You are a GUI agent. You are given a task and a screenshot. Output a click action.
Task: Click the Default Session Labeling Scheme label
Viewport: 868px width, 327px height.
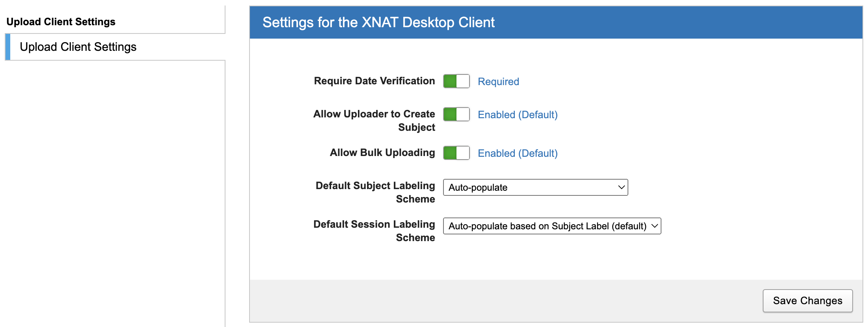tap(374, 230)
